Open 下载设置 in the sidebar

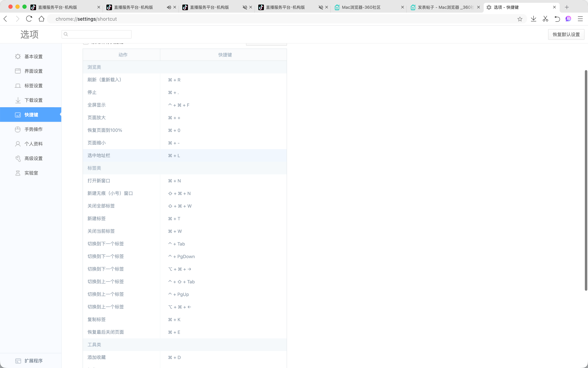(x=31, y=100)
